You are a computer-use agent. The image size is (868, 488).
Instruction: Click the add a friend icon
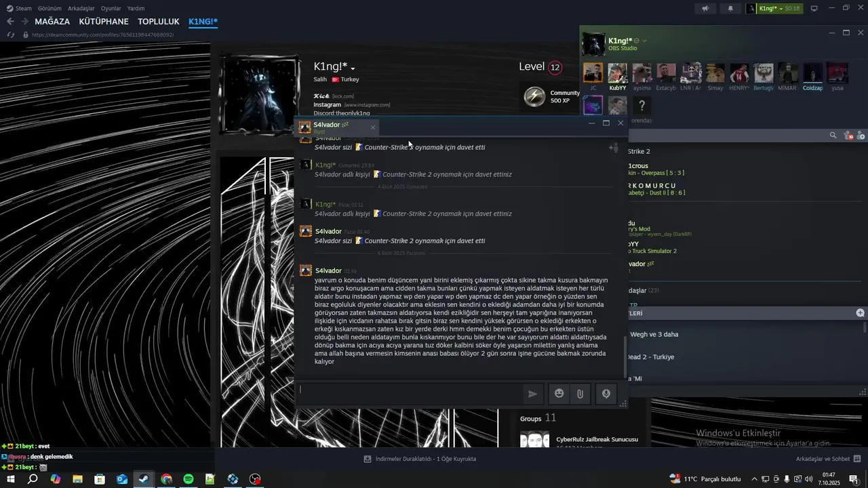(861, 136)
